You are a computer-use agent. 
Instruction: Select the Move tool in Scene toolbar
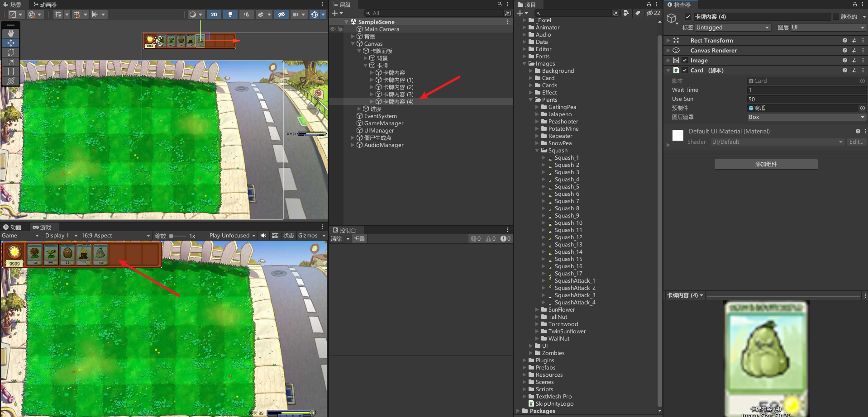[x=11, y=43]
